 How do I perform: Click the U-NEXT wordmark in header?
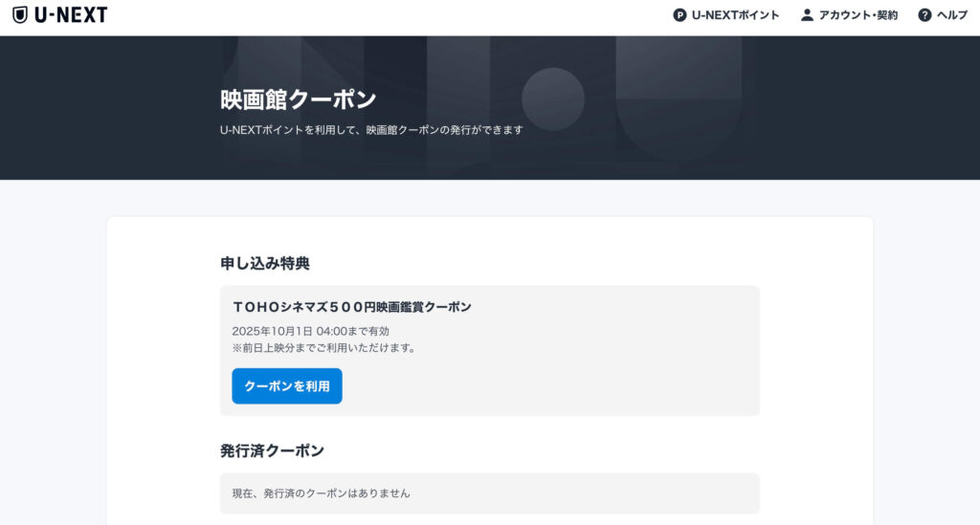[71, 15]
